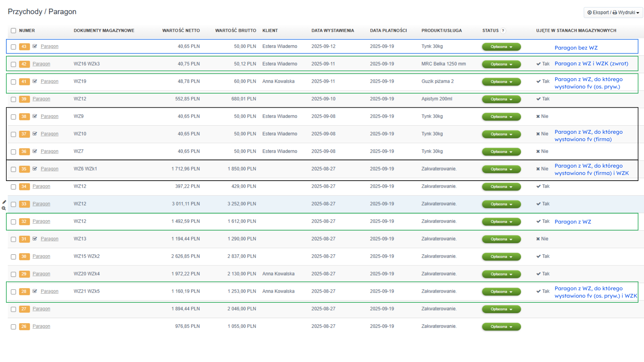This screenshot has height=362, width=644.
Task: Click the green Opłacona badge of receipt 34
Action: pyautogui.click(x=501, y=187)
